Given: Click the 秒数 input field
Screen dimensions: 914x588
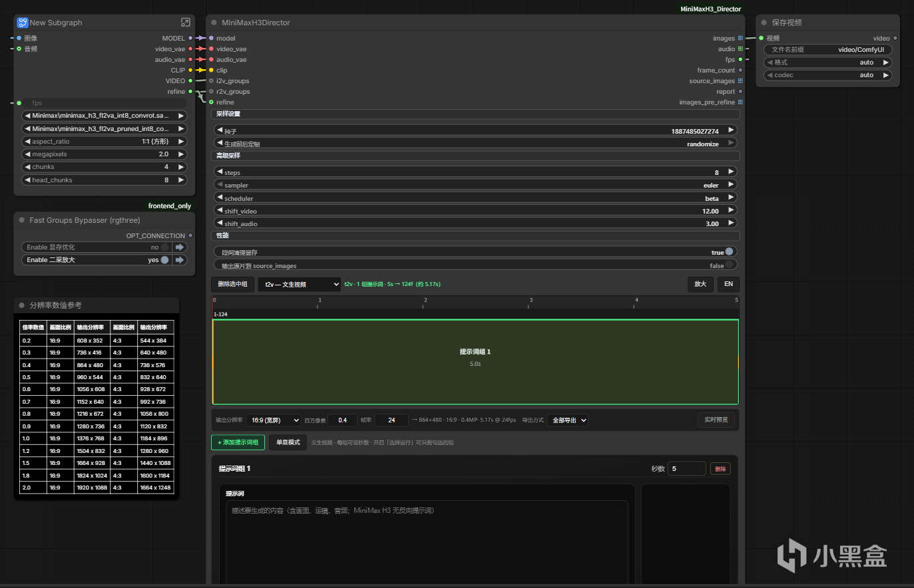Looking at the screenshot, I should click(686, 469).
